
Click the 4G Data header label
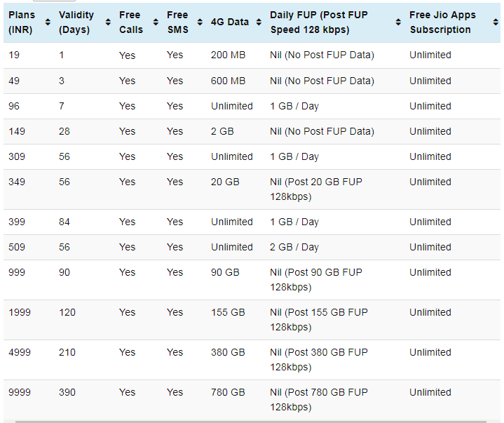coord(230,22)
